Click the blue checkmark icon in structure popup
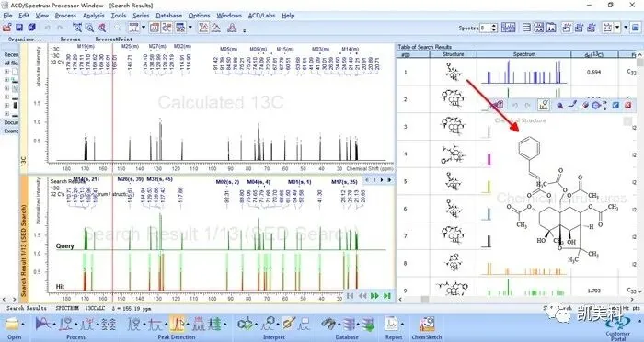The height and width of the screenshot is (342, 644). (615, 106)
